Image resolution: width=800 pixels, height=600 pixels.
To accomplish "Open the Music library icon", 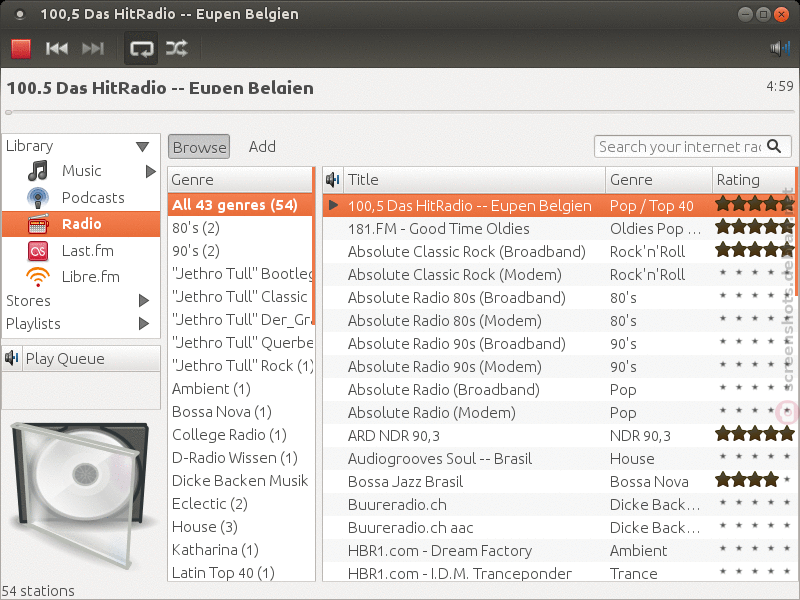I will [38, 171].
